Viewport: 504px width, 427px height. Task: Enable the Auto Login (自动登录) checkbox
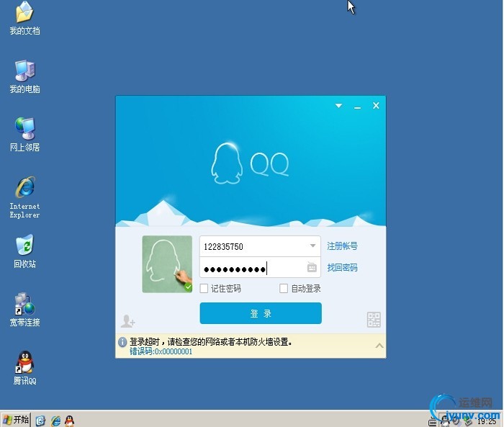click(x=284, y=289)
